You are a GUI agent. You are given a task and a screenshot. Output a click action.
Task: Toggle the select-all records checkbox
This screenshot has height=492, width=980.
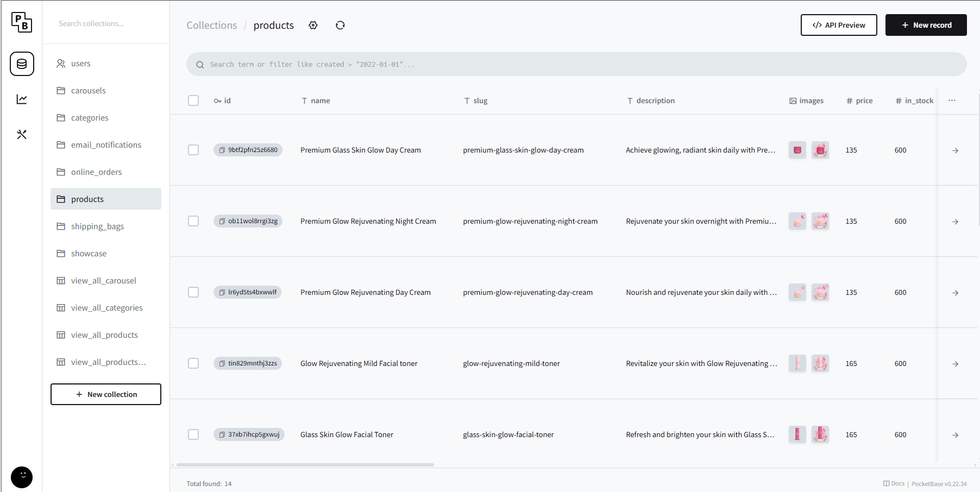pyautogui.click(x=193, y=100)
